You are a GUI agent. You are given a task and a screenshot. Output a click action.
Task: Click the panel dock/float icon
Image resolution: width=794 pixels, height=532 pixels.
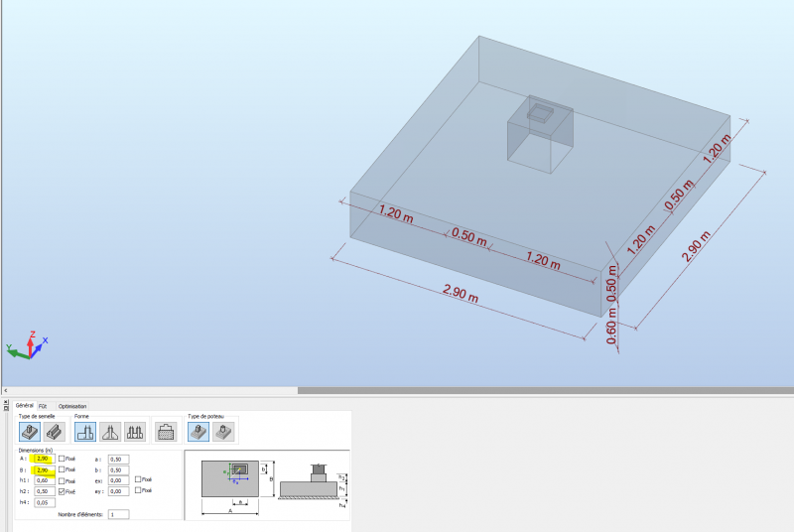coord(6,408)
